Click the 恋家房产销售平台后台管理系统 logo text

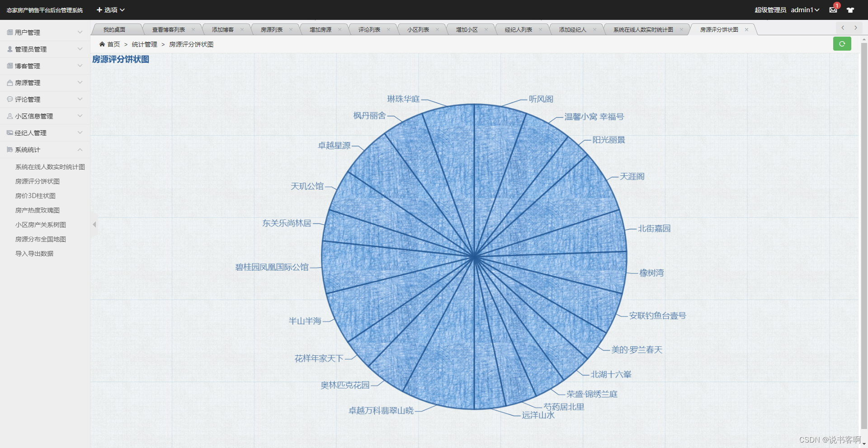[x=45, y=10]
